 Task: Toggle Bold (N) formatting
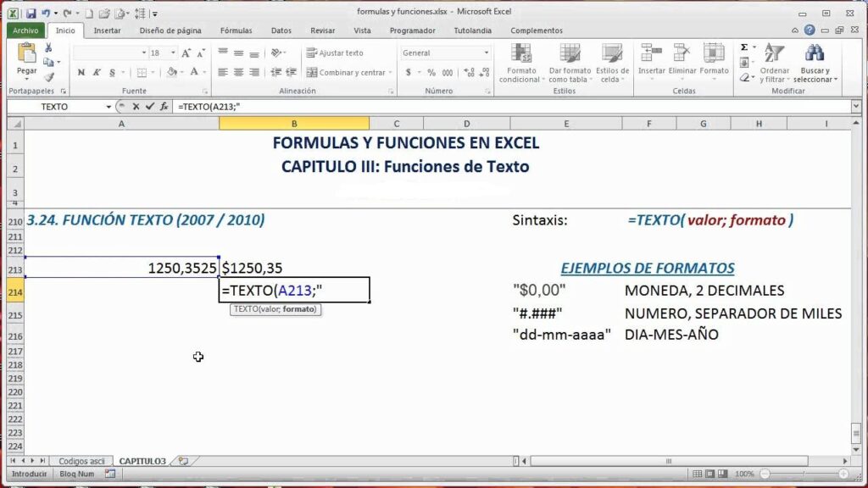tap(81, 73)
